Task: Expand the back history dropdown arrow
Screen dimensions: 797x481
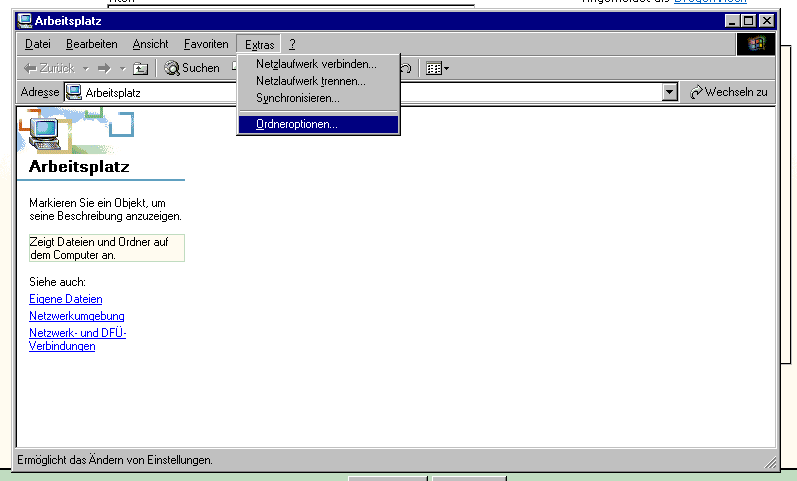Action: point(85,68)
